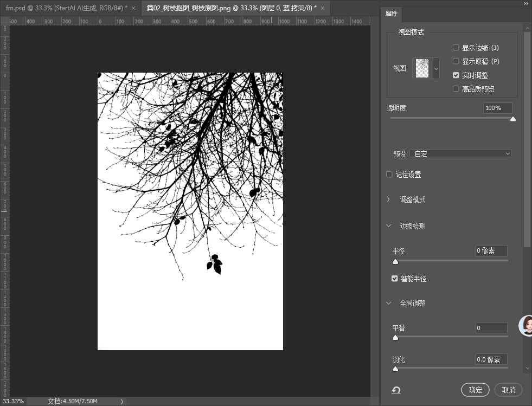532x406 pixels.
Task: Click the 半径 0 像素 input field
Action: coord(492,250)
